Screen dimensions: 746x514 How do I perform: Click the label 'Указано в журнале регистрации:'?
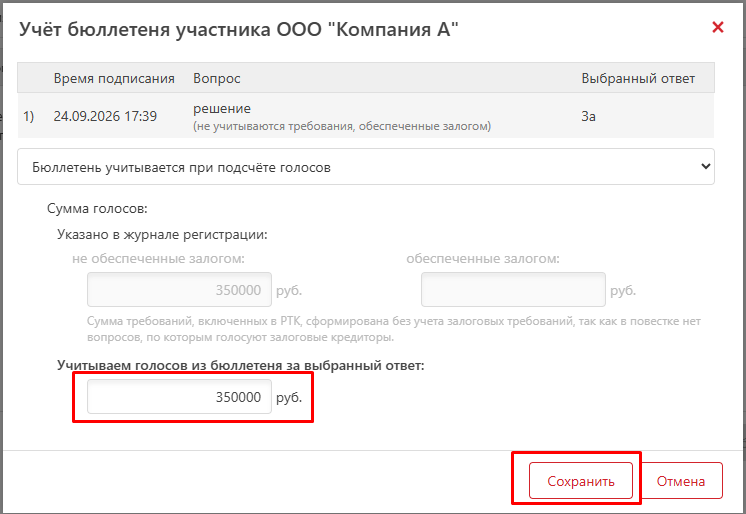click(x=162, y=234)
